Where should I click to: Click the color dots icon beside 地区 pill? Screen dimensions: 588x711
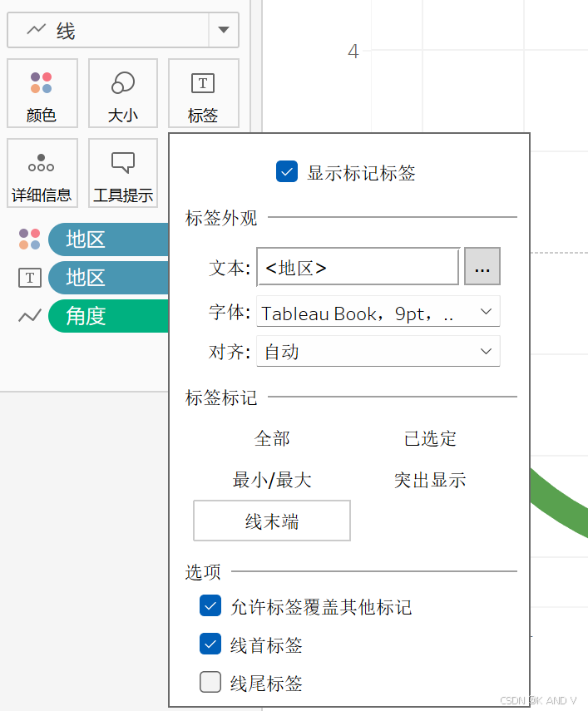click(29, 239)
